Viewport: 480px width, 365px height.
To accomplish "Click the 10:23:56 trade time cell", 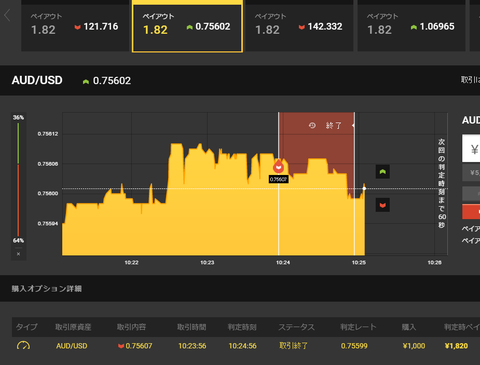I will click(192, 346).
